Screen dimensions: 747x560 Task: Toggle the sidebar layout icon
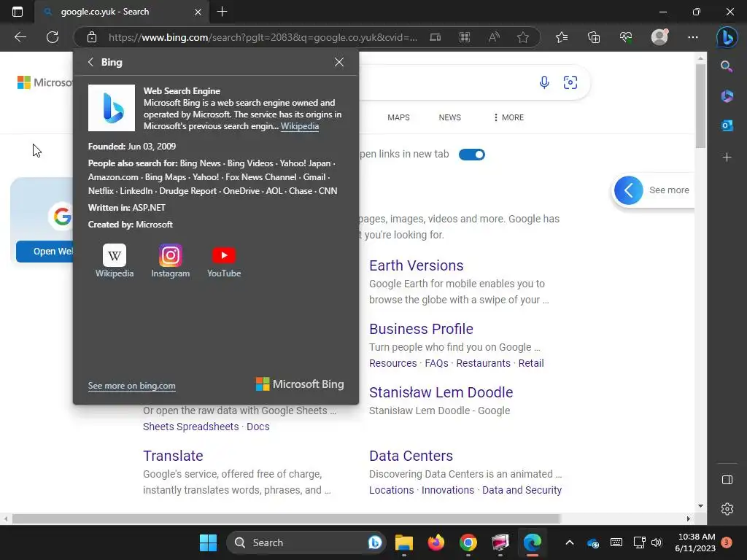pos(727,480)
